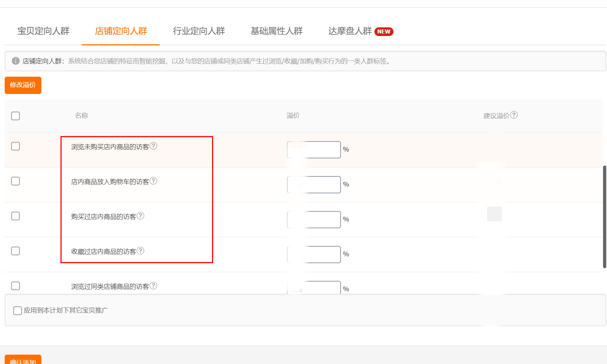Viewport: 607px width, 364px height.
Task: Click the orange 修改溢价 button
Action: (23, 85)
